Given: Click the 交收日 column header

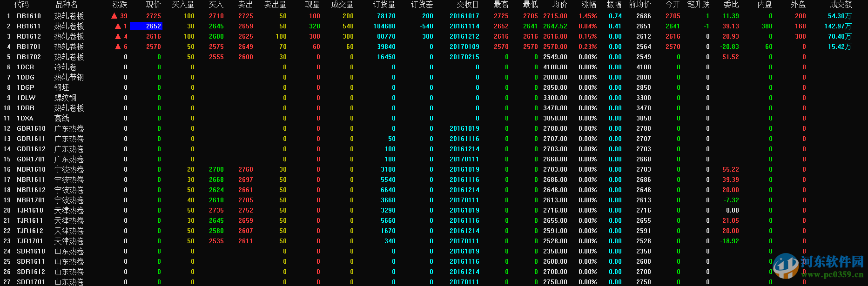Looking at the screenshot, I should tap(468, 4).
